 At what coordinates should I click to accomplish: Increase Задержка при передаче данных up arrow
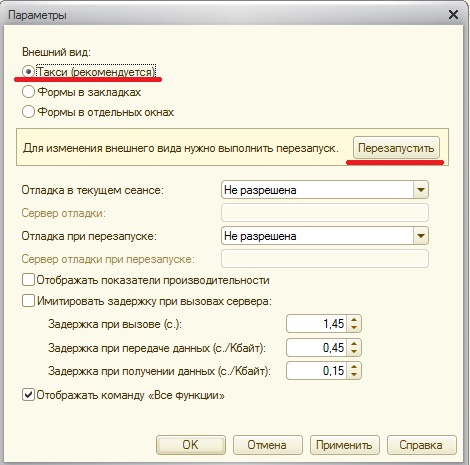[354, 344]
